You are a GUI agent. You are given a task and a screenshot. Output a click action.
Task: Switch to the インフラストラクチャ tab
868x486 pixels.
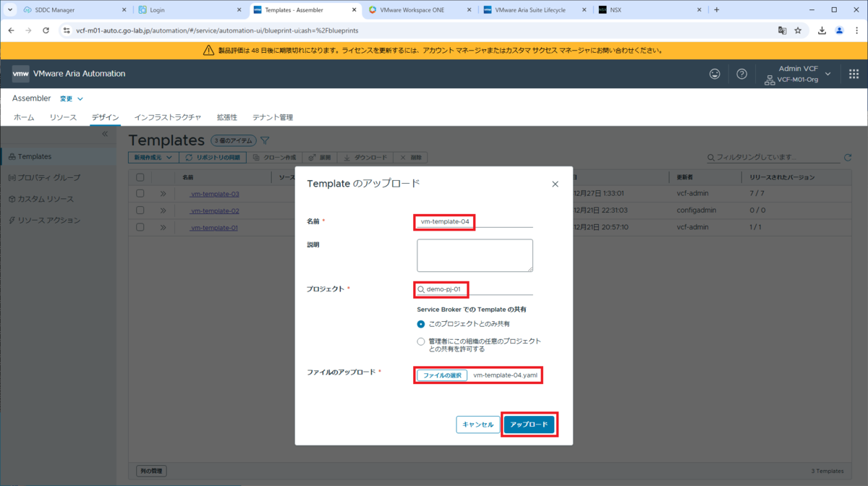pyautogui.click(x=168, y=117)
